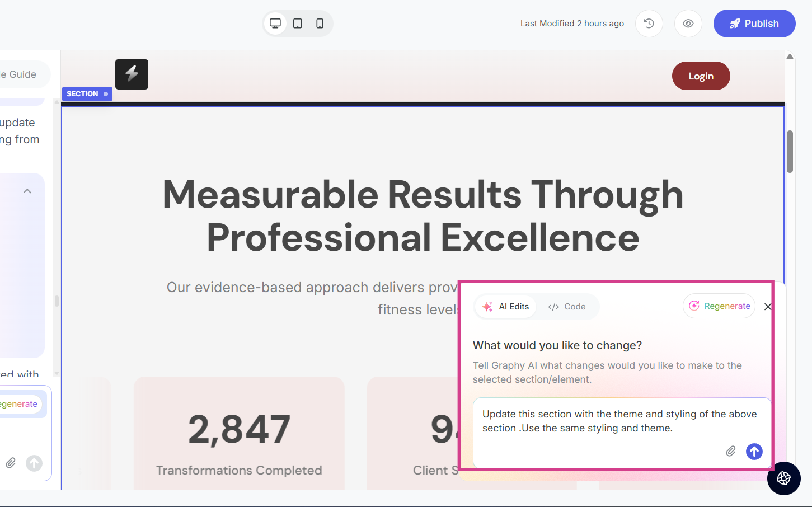Collapse the left panel chevron card
The height and width of the screenshot is (507, 812).
coord(27,191)
